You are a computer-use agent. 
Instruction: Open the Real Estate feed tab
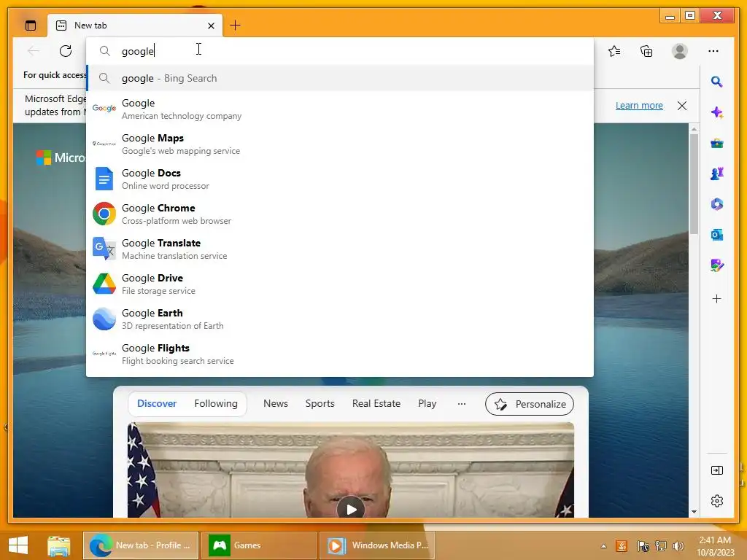point(376,403)
